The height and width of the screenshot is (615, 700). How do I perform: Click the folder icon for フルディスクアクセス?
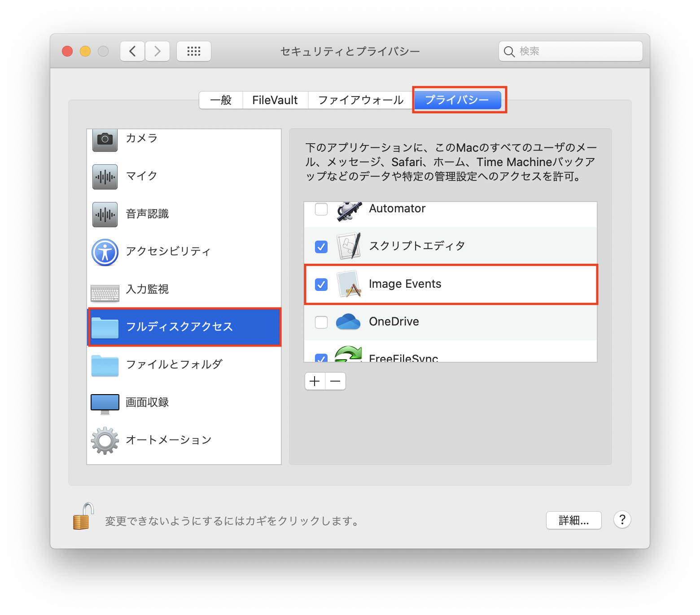click(x=105, y=327)
